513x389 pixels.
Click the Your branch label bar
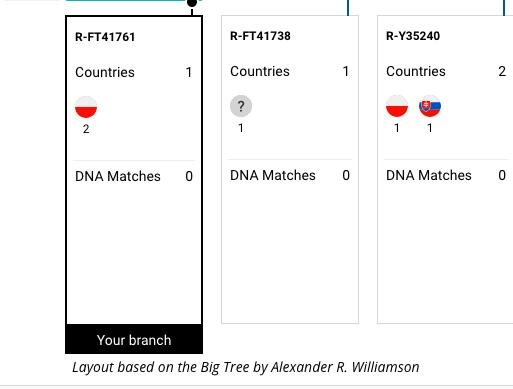(134, 339)
